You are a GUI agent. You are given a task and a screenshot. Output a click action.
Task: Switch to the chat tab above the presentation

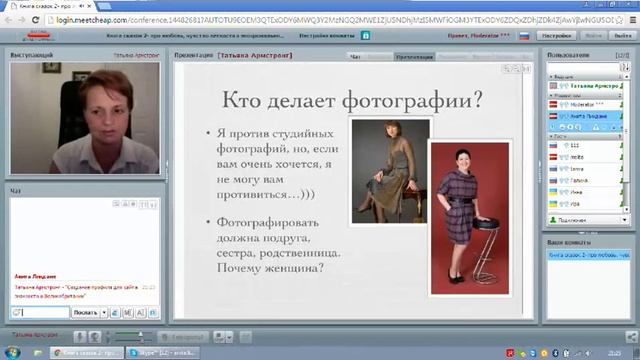click(x=356, y=57)
